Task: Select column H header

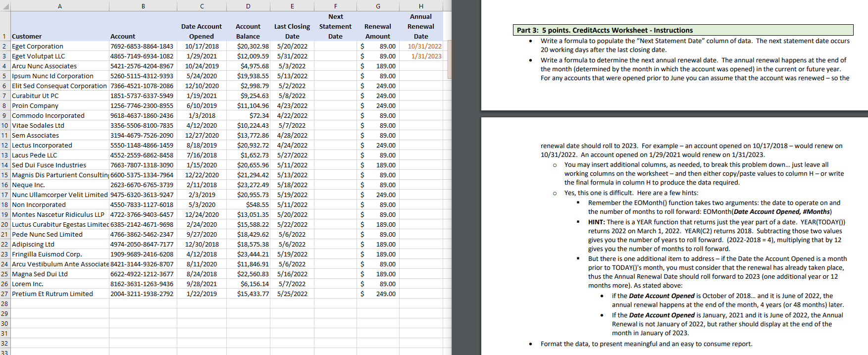Action: [x=421, y=6]
